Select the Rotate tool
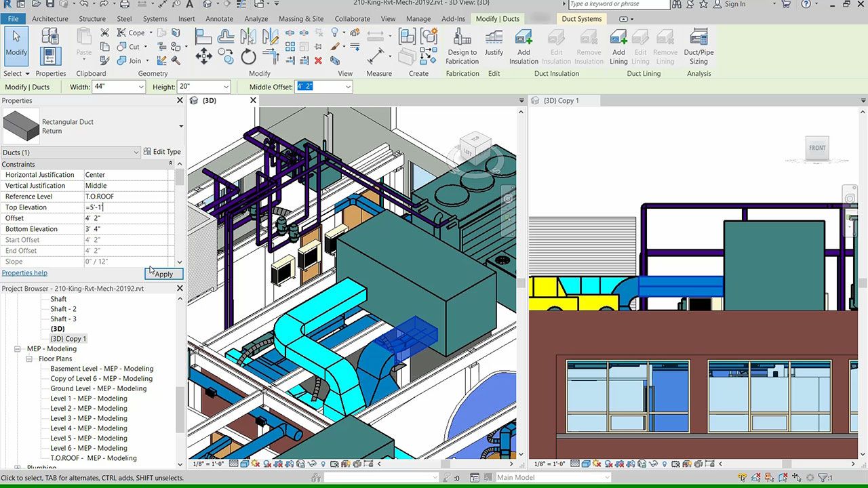This screenshot has height=488, width=868. pos(248,57)
